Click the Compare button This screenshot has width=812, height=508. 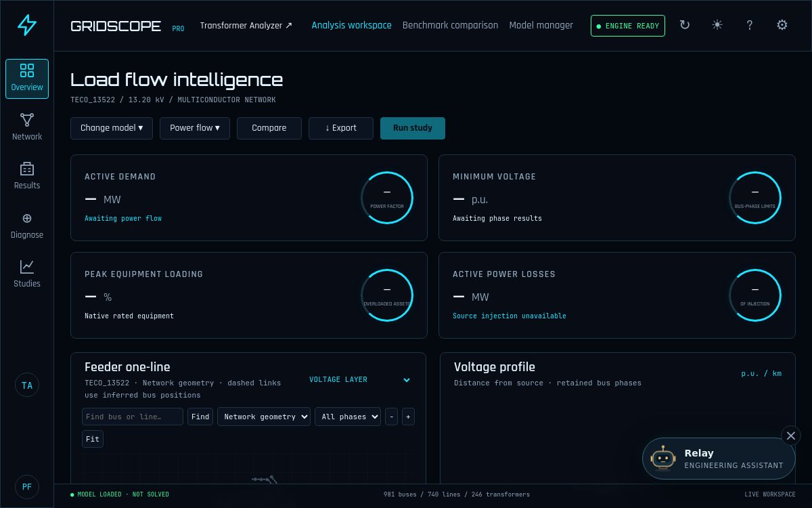pos(269,128)
